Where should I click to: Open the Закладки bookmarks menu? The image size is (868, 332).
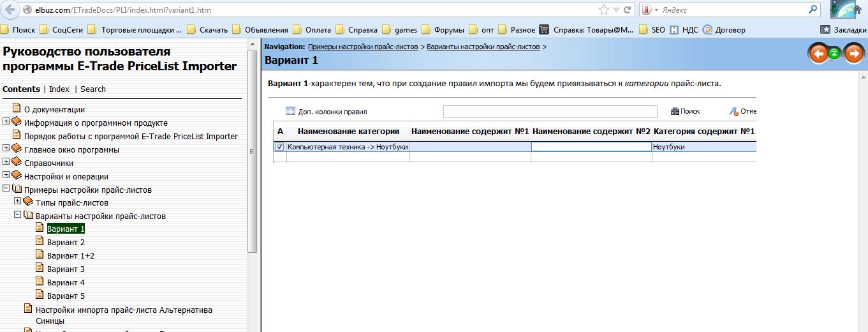(x=843, y=29)
